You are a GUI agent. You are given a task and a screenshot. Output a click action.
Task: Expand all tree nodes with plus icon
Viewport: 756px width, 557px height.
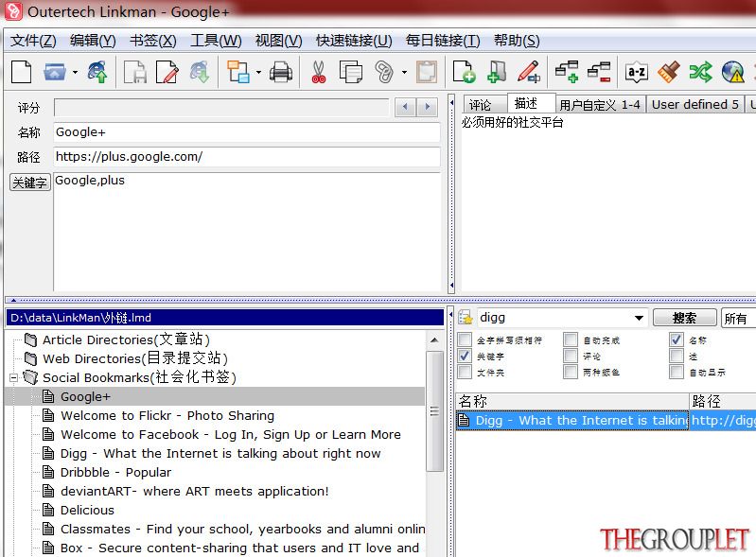(567, 73)
